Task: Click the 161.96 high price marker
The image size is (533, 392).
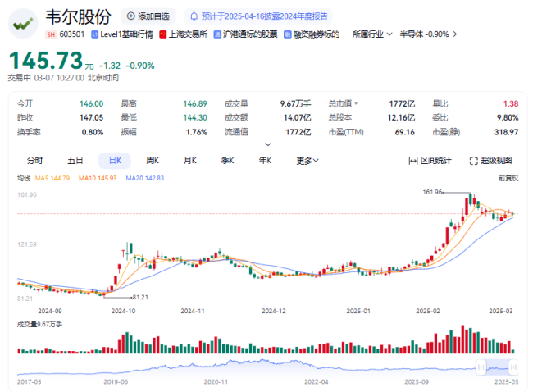Action: (432, 192)
